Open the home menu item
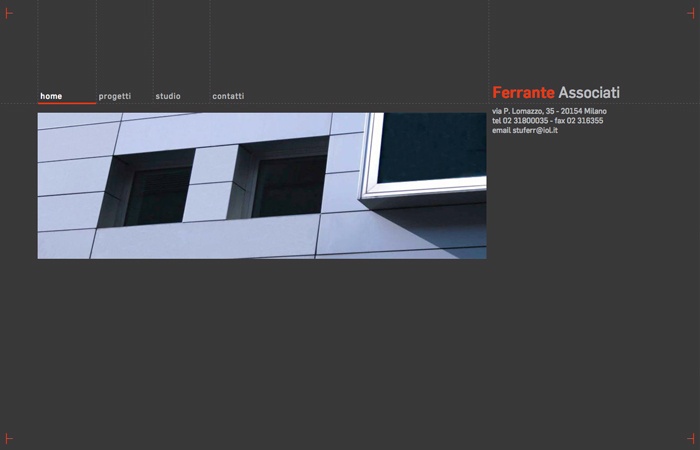This screenshot has width=700, height=450. (x=51, y=96)
